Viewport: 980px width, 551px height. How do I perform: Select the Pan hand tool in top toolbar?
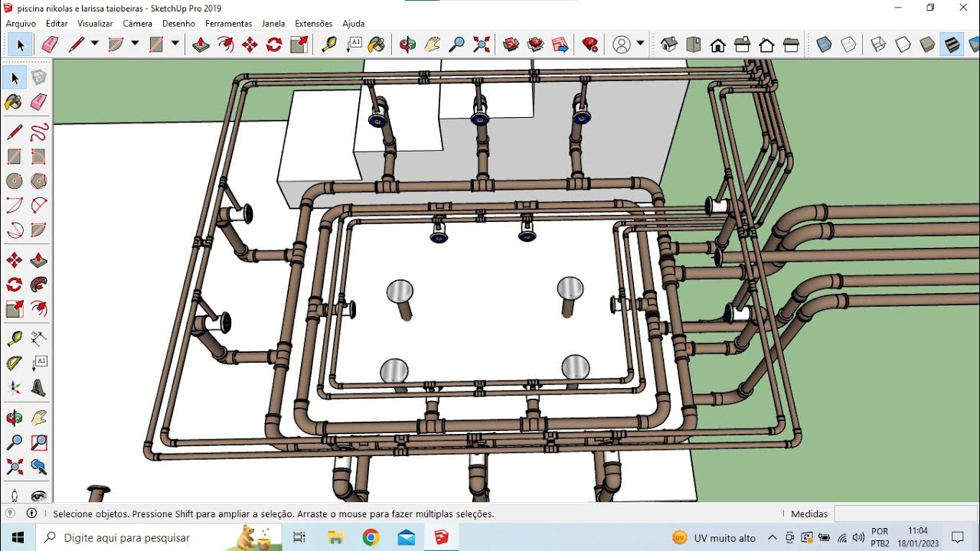tap(432, 44)
